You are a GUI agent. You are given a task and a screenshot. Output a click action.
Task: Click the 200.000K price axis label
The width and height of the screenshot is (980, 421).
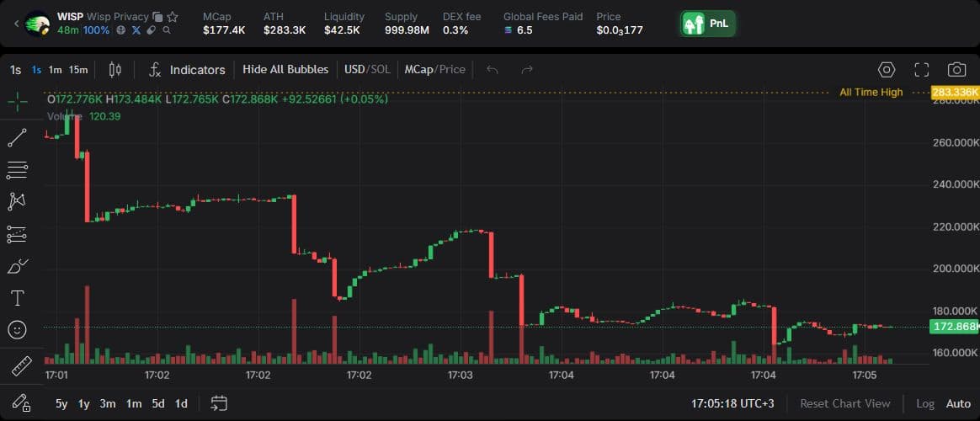[x=955, y=269]
